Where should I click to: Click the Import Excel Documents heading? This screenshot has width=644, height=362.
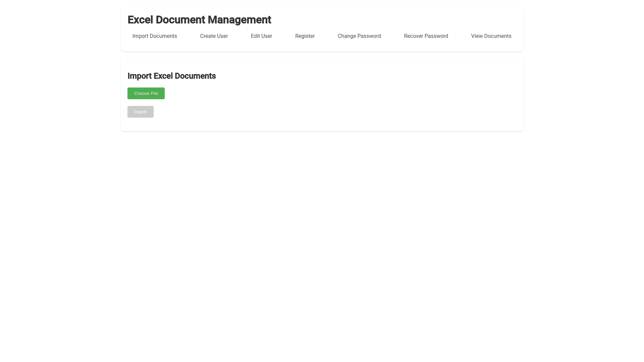[171, 76]
